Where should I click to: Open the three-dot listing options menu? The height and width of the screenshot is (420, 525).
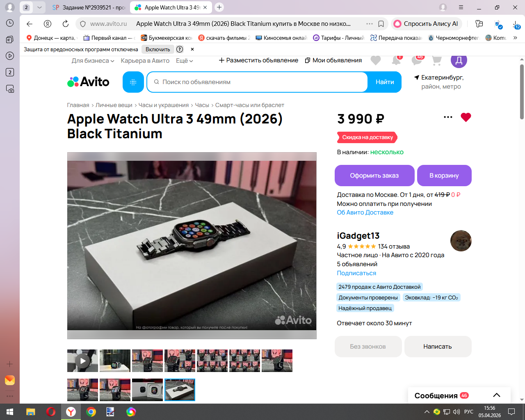point(448,117)
